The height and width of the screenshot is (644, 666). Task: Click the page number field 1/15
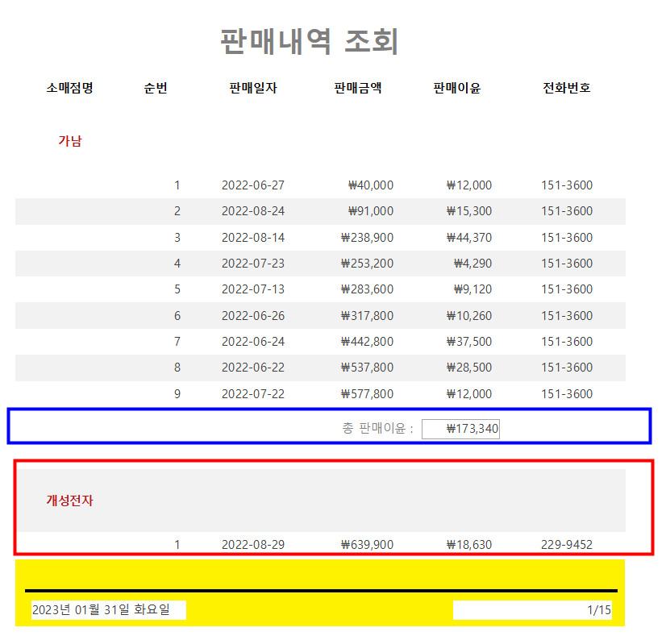coord(532,610)
